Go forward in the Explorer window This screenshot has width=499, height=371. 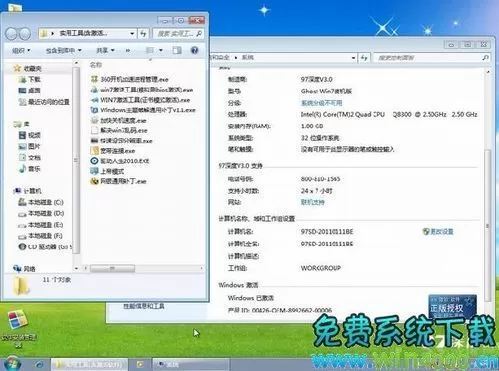pyautogui.click(x=25, y=33)
